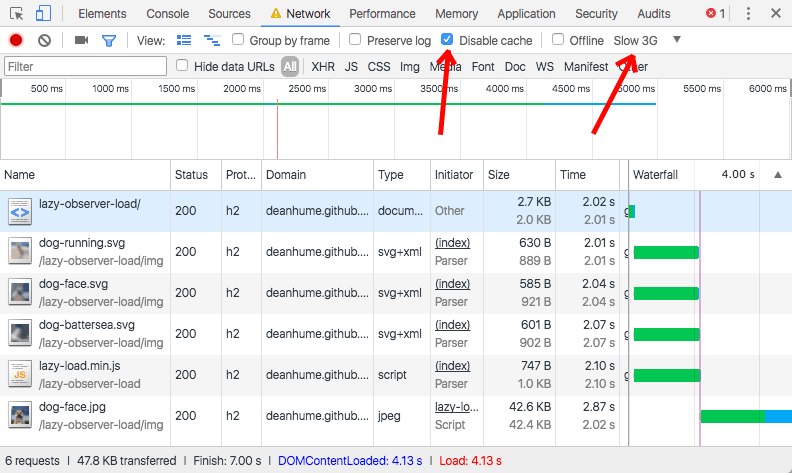Show overview waterfall view icon
Image resolution: width=792 pixels, height=473 pixels.
pos(212,40)
